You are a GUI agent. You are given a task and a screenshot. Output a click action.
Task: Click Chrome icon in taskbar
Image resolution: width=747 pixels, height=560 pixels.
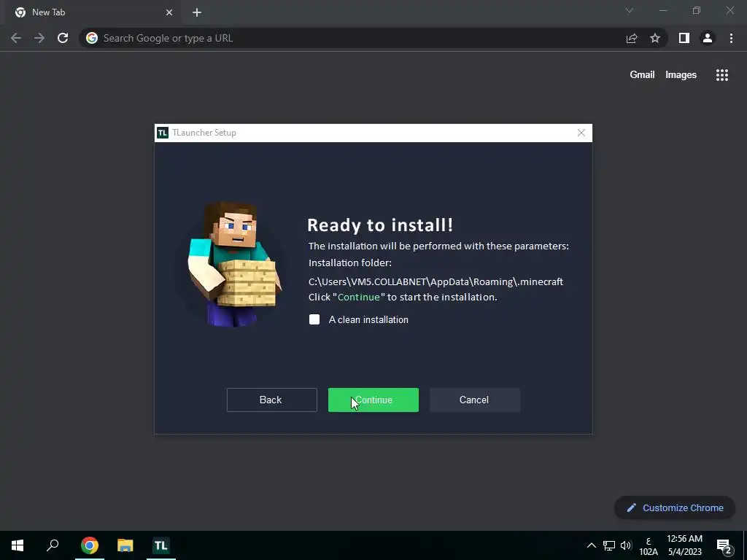click(90, 545)
